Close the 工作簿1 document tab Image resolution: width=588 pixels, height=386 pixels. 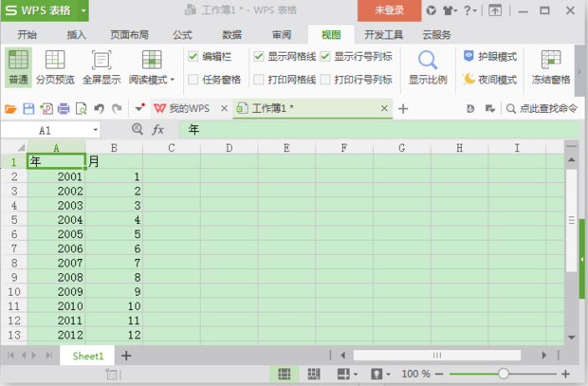(384, 108)
